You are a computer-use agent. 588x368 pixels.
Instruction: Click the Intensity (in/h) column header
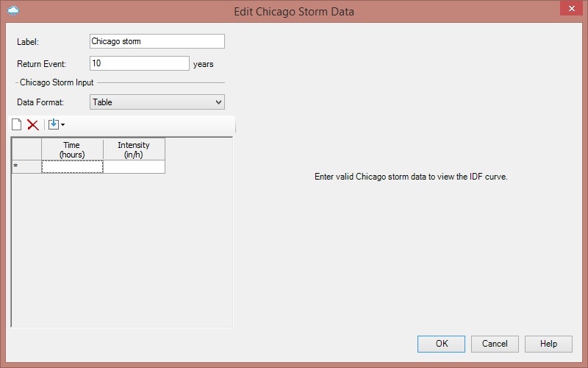134,149
